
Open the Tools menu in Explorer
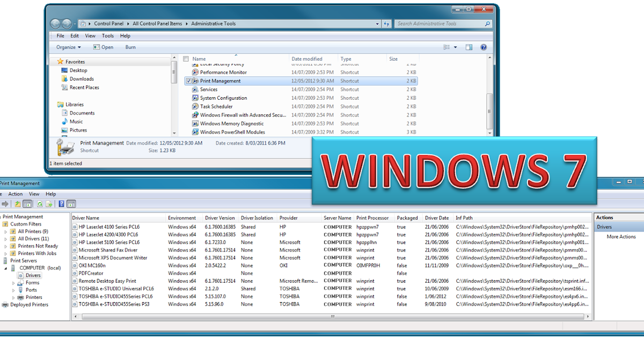(x=108, y=36)
